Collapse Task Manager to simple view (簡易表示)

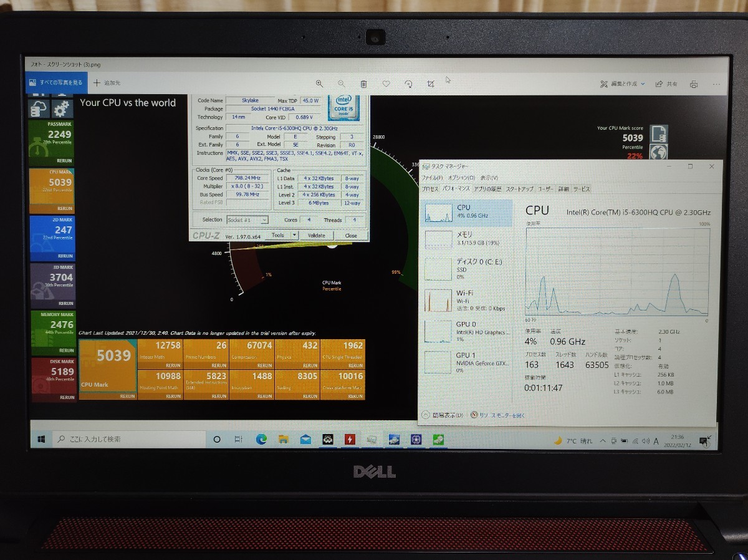point(443,415)
